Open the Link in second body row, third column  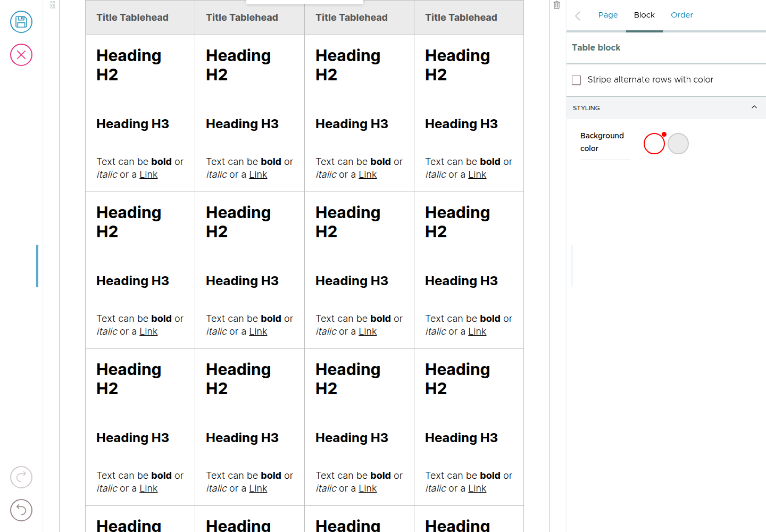point(368,331)
